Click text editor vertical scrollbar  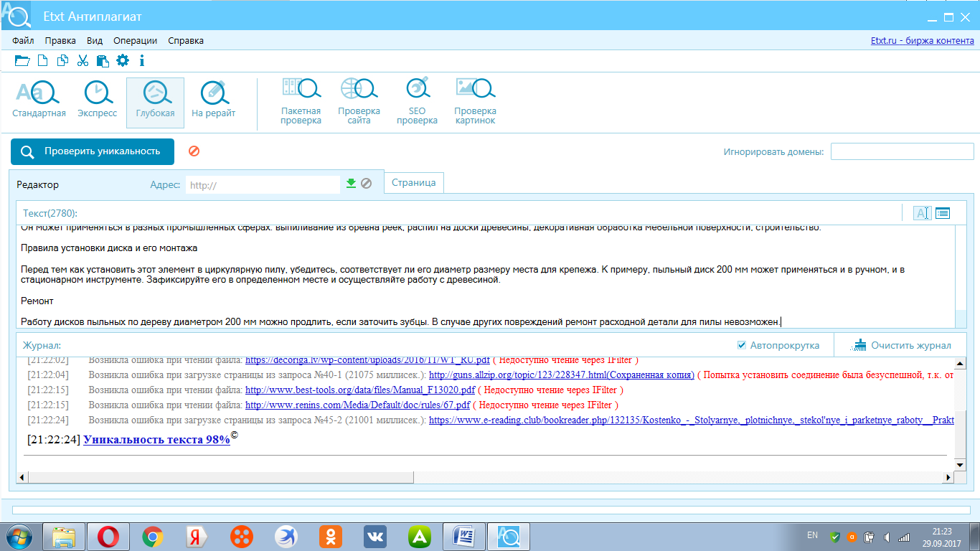tap(961, 276)
